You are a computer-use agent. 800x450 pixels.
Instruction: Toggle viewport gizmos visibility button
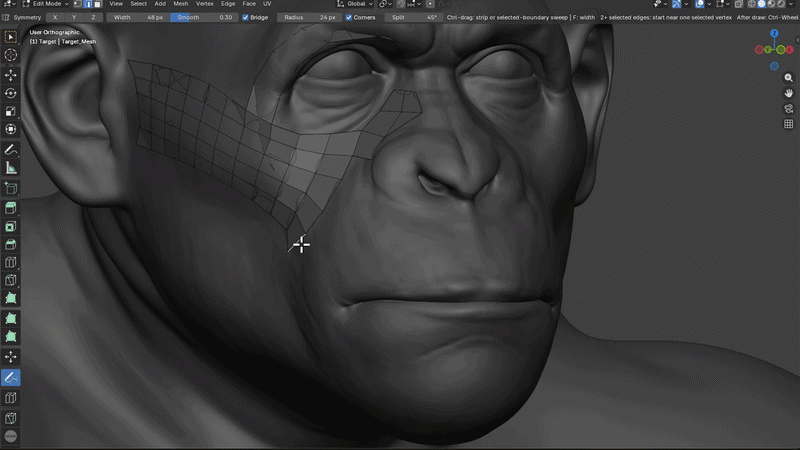point(677,4)
